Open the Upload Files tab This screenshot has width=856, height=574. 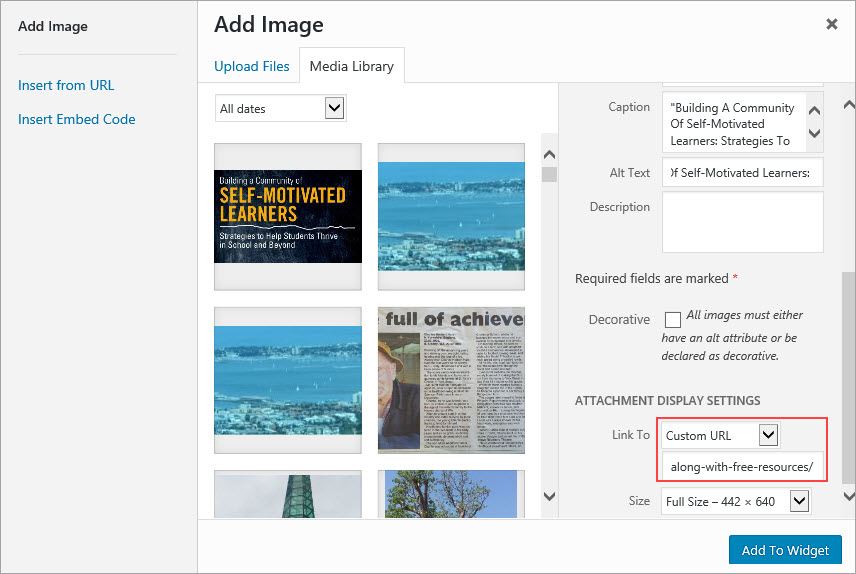coord(252,66)
